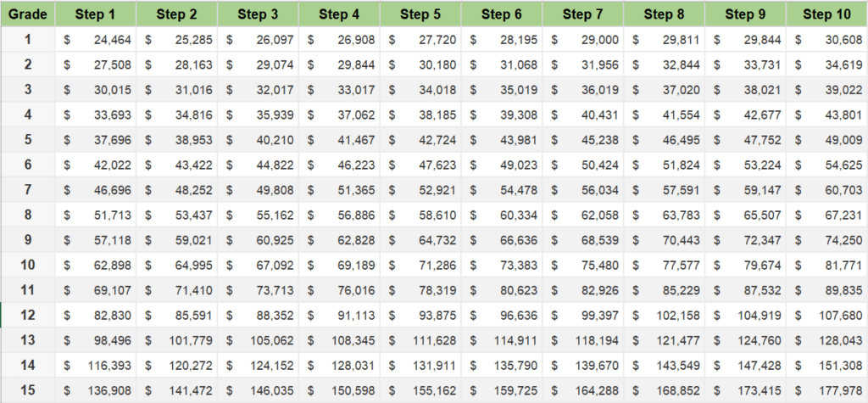Click Grade 10 Step 3 value 67,092
This screenshot has height=403, width=868.
259,265
